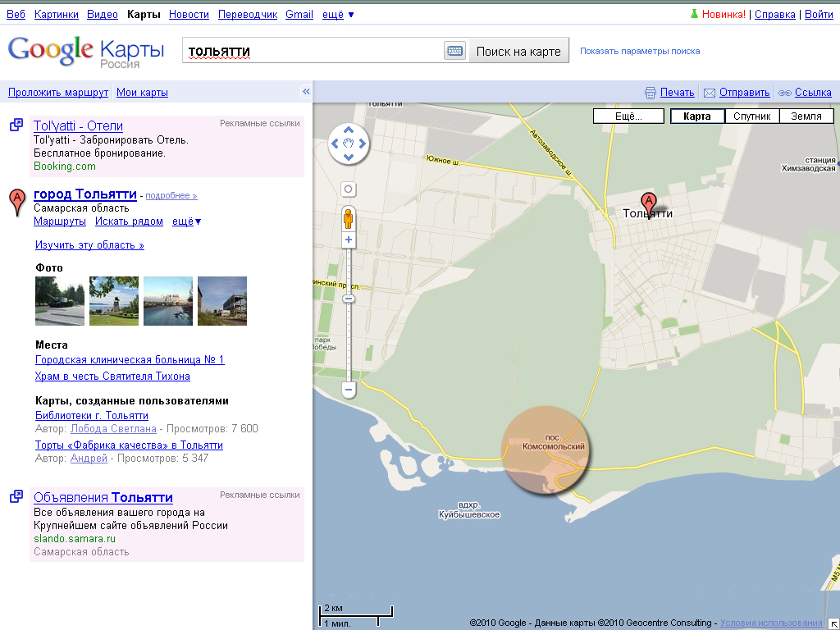Open the on-screen keyboard icon
The height and width of the screenshot is (630, 840).
[454, 51]
